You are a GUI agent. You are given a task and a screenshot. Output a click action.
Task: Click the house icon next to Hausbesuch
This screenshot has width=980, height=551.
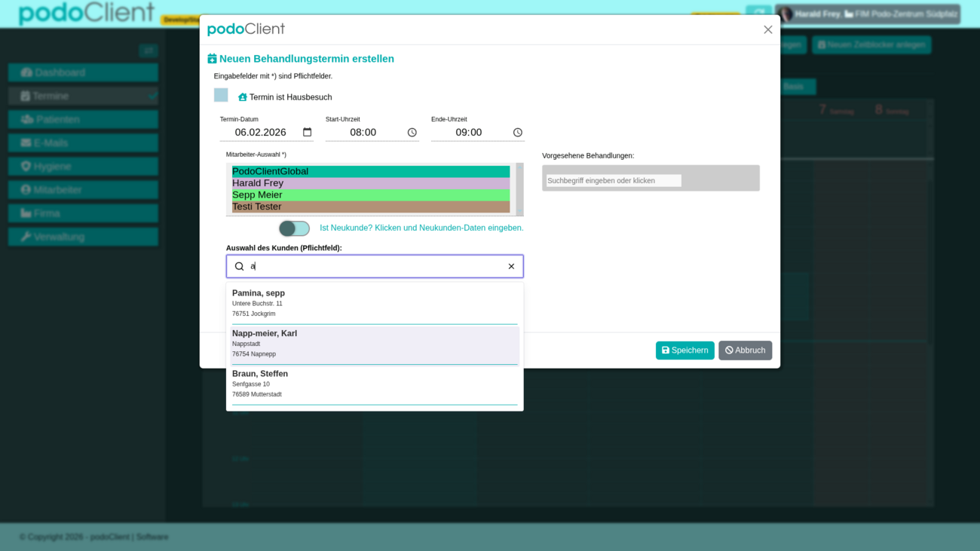243,97
